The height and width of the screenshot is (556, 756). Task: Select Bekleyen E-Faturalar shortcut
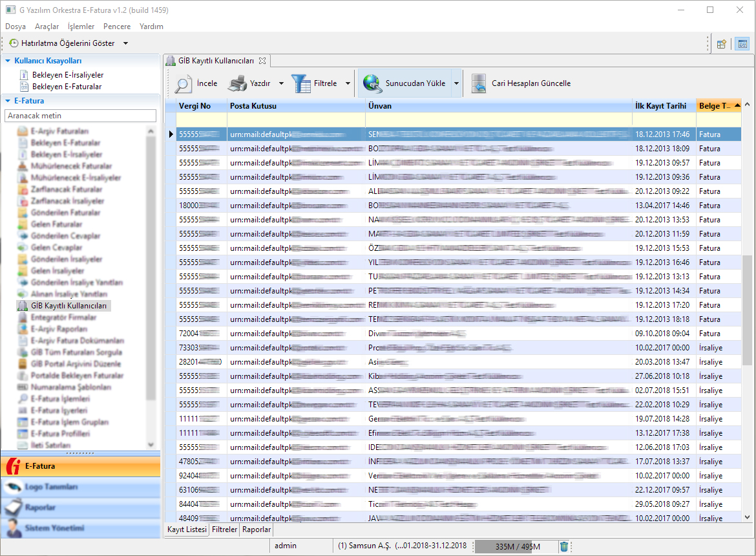[67, 86]
